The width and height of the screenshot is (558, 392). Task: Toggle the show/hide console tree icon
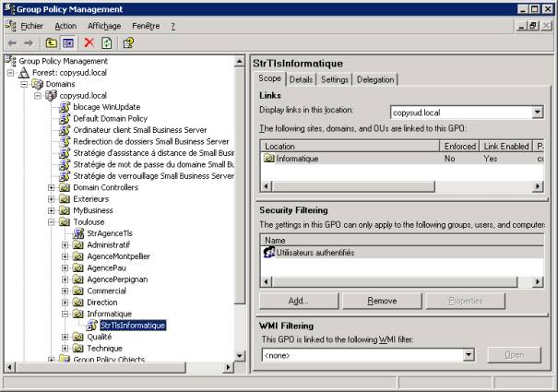click(67, 42)
